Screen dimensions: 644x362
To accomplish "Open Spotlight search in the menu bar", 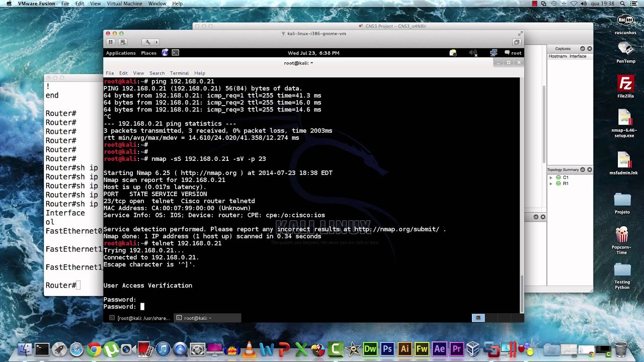I will (622, 4).
